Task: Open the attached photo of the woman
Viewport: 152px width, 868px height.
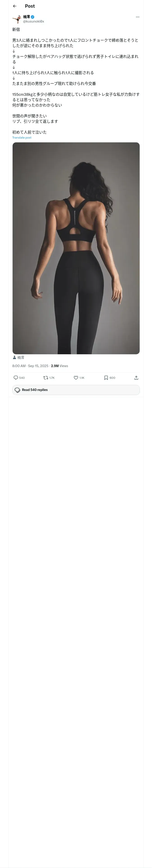Action: point(76,248)
